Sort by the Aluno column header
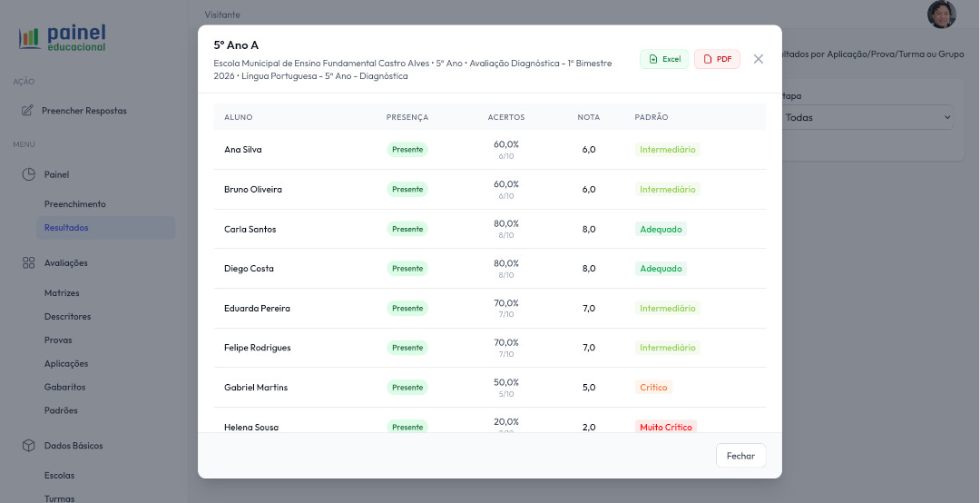 point(239,117)
